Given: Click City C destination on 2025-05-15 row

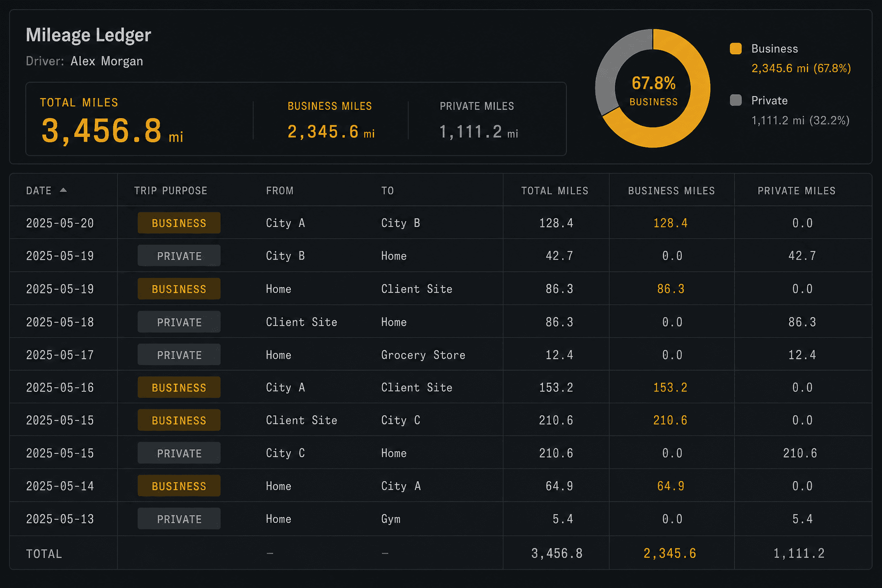Looking at the screenshot, I should (401, 420).
